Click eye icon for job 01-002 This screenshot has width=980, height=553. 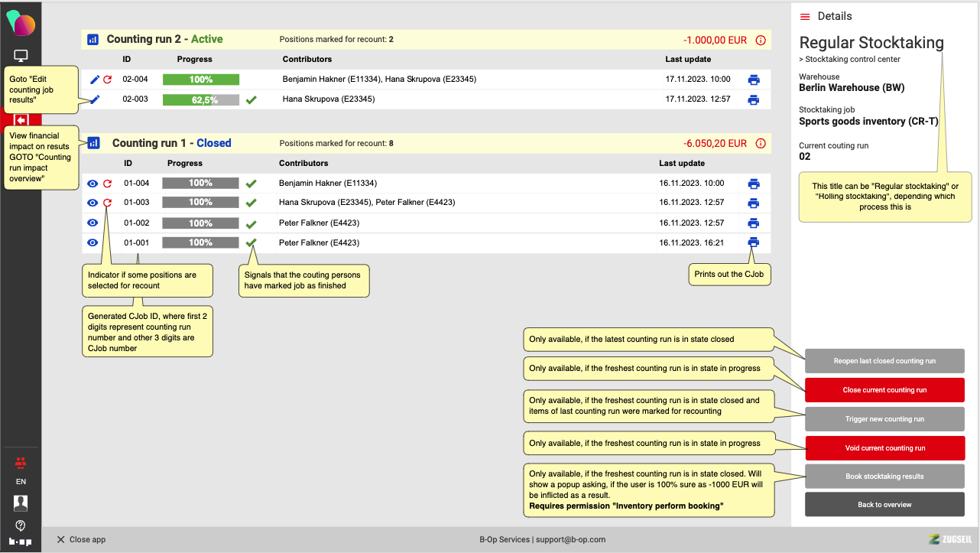tap(92, 223)
